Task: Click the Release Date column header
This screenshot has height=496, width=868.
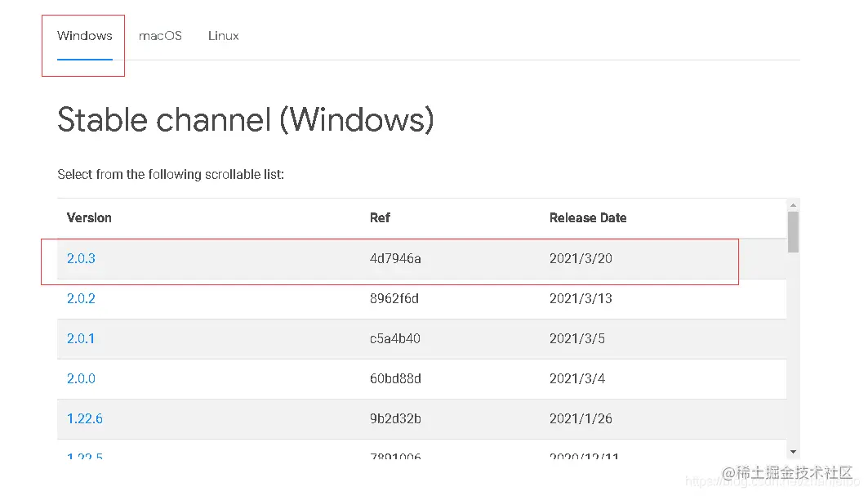Action: point(588,217)
